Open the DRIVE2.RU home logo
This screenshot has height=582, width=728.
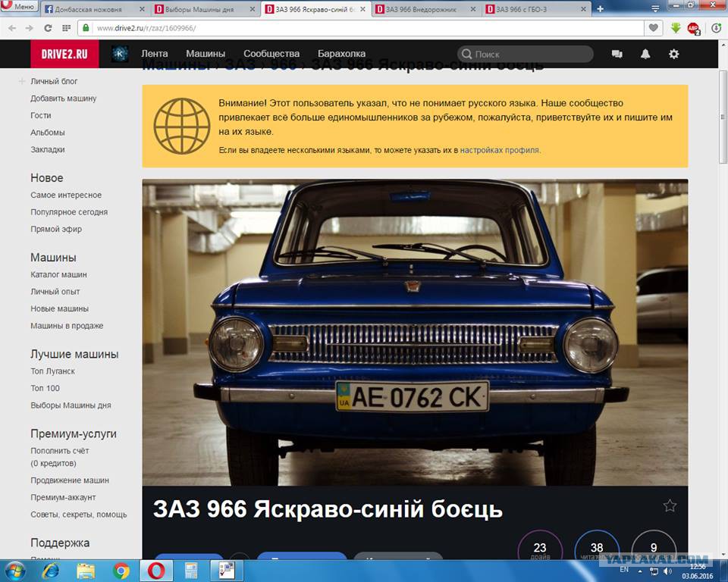pos(64,54)
